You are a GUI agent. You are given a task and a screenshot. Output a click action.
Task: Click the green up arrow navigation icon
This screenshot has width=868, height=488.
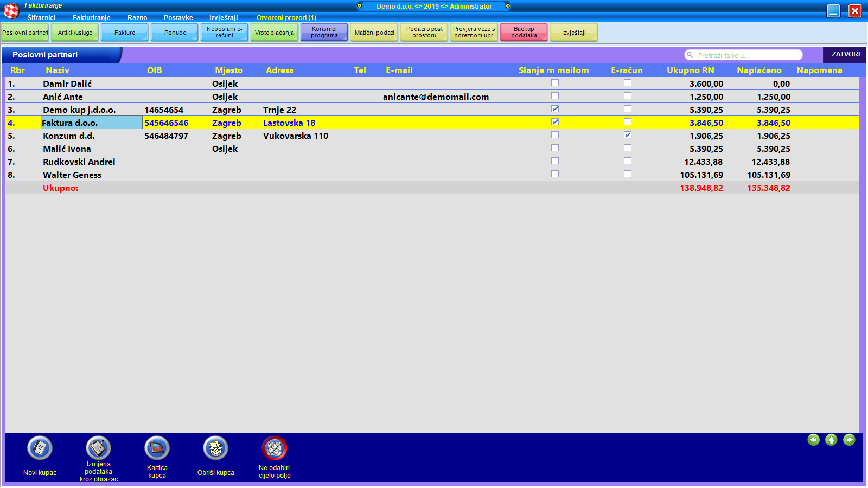pos(831,440)
